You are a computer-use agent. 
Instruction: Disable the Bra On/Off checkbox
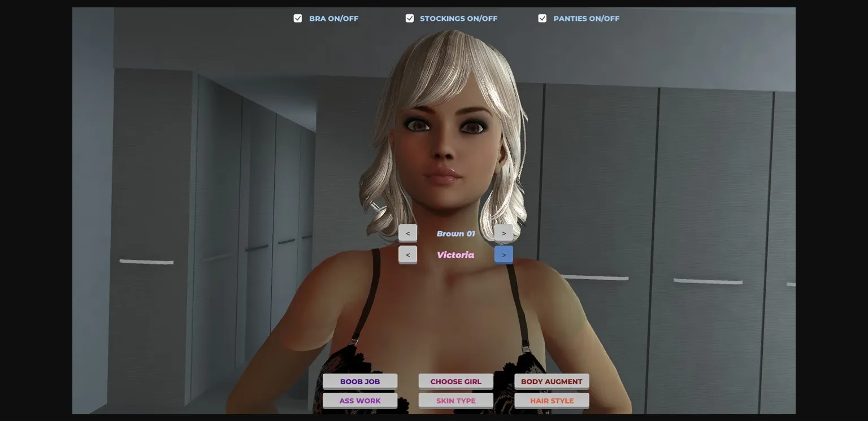coord(298,18)
